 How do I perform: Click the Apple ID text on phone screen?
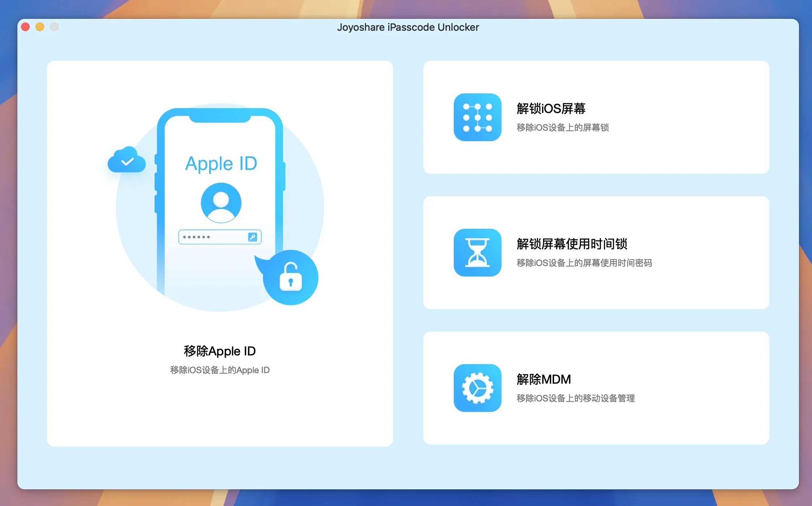221,164
